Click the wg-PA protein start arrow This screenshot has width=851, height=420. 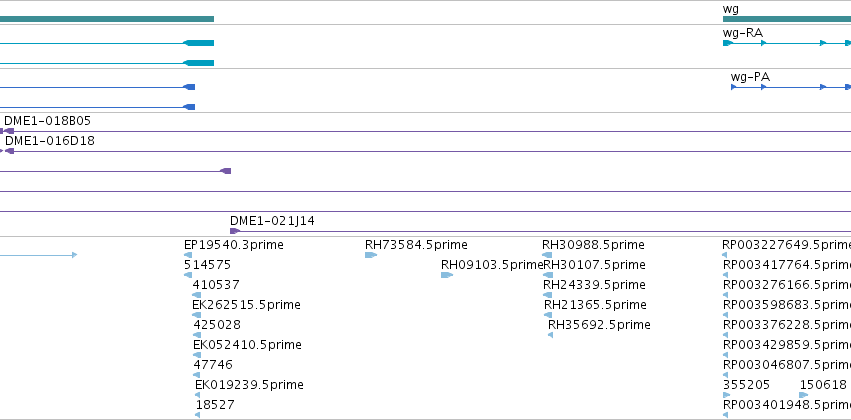734,87
